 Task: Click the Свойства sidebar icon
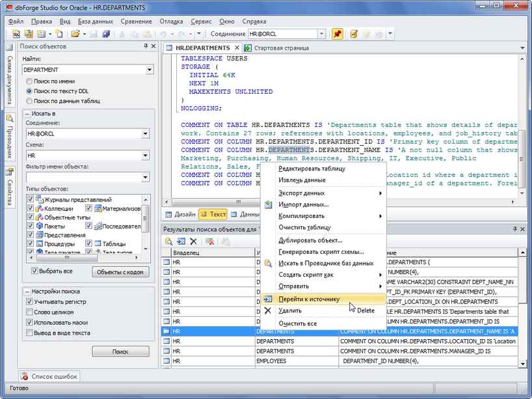pos(10,172)
